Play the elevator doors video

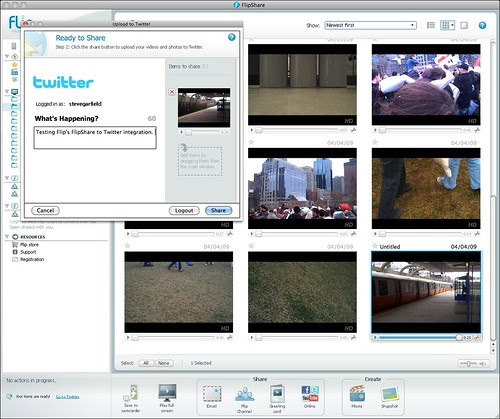click(x=252, y=130)
